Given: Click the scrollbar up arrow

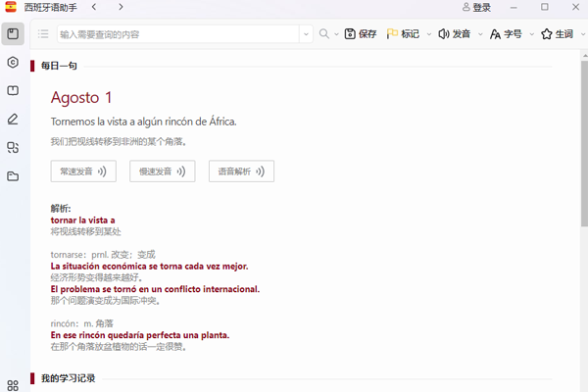Looking at the screenshot, I should (x=585, y=56).
